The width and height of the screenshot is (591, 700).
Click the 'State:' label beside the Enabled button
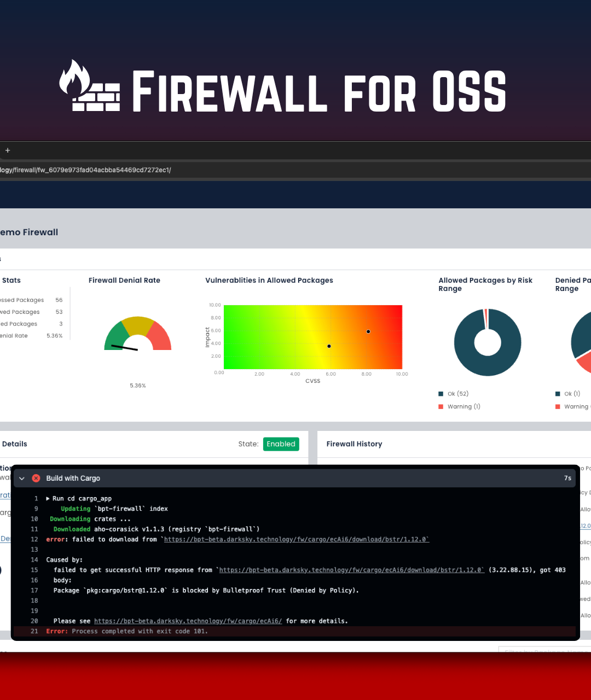pos(248,444)
